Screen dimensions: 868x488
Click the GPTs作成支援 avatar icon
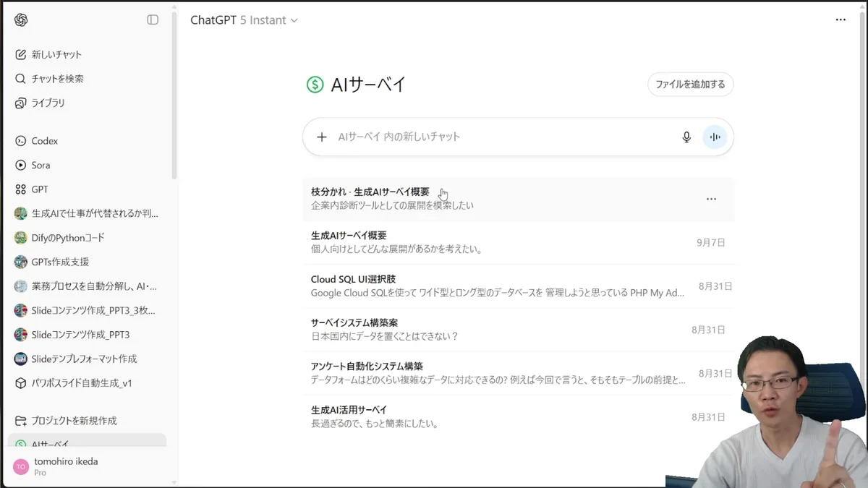point(20,262)
